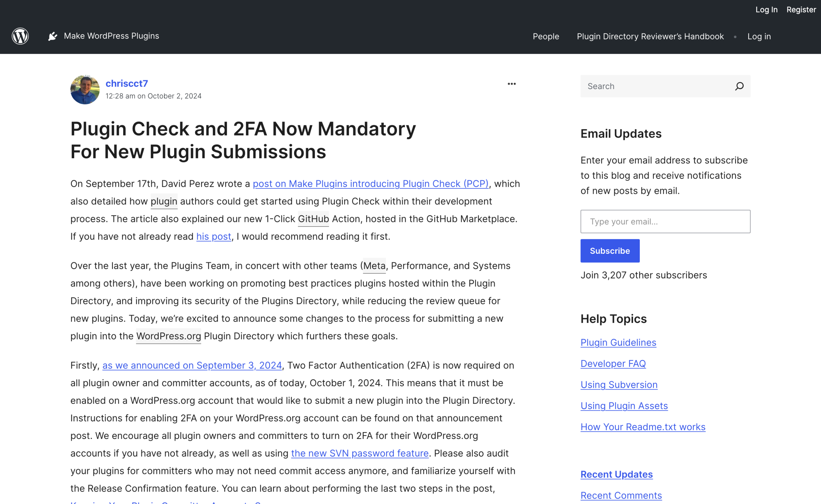The width and height of the screenshot is (821, 504).
Task: Open the Using Subversion help topic
Action: point(619,385)
